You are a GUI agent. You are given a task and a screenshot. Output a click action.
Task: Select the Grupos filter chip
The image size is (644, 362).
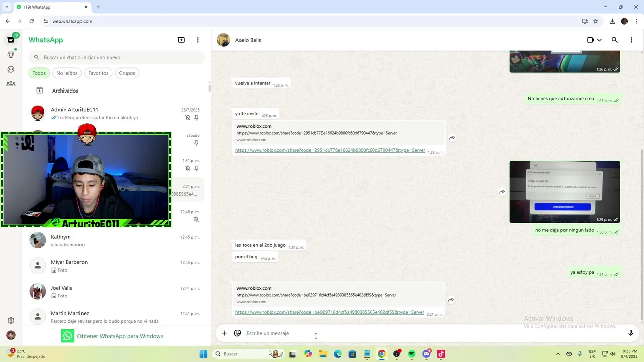click(127, 73)
